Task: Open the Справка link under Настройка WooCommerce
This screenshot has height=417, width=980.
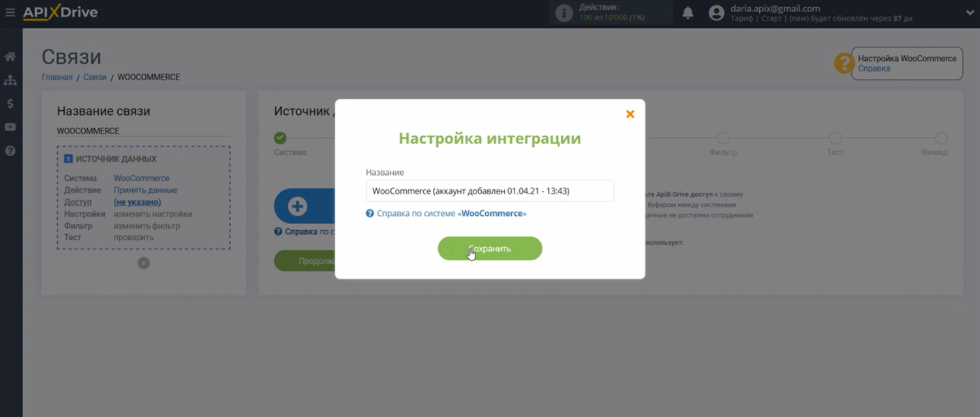Action: click(874, 69)
